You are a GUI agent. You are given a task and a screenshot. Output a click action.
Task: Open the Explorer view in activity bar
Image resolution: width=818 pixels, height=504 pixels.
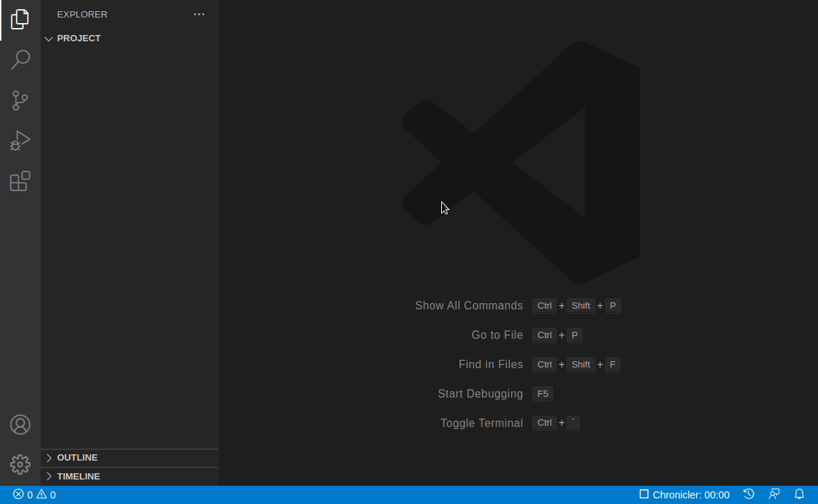[20, 20]
